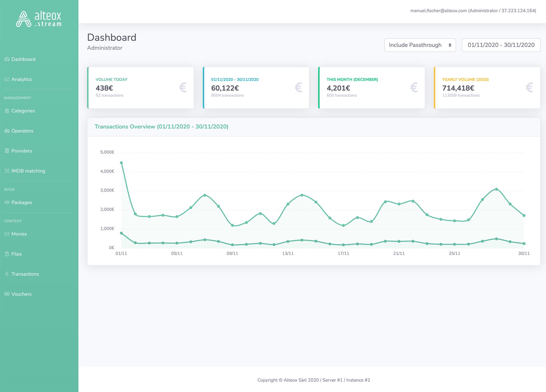Open Transactions in the sidebar
The image size is (546, 392).
(x=25, y=274)
